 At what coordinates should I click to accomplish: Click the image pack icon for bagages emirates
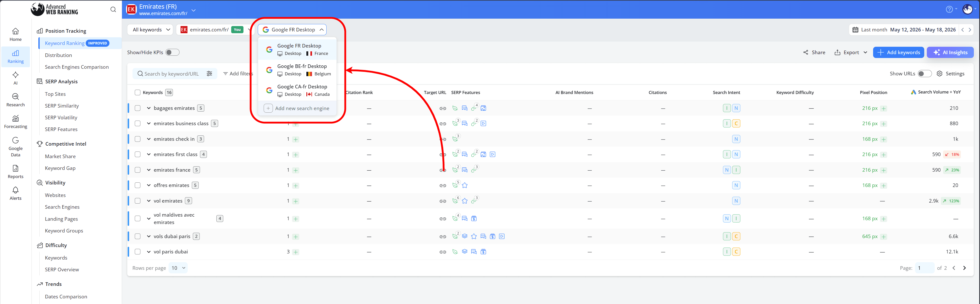pos(483,108)
